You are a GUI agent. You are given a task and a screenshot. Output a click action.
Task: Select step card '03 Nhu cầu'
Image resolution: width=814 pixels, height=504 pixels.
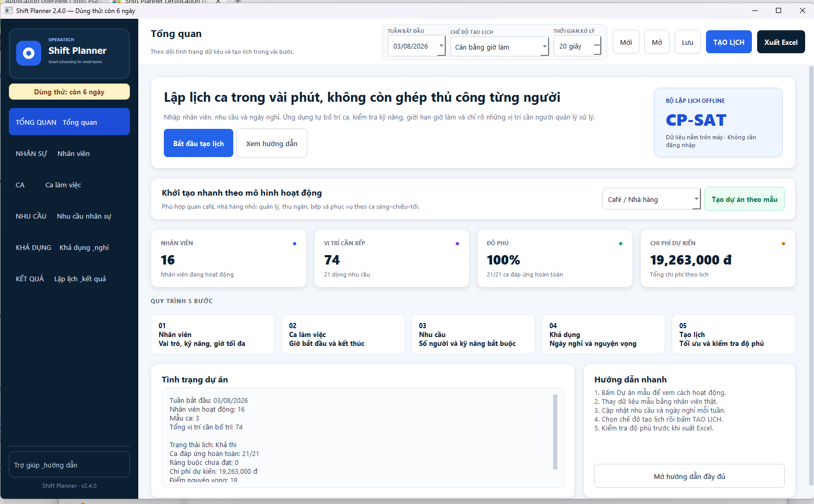tap(473, 334)
